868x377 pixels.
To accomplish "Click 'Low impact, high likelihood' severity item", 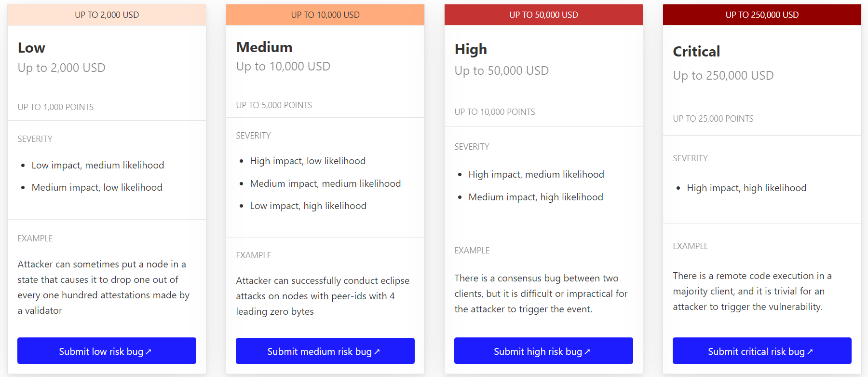I will pos(308,206).
